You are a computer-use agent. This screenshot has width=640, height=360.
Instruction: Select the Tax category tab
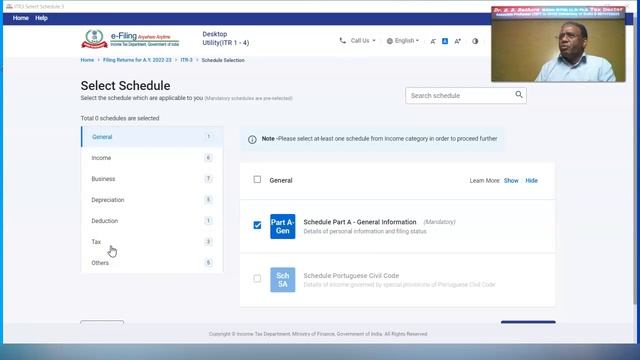click(152, 242)
